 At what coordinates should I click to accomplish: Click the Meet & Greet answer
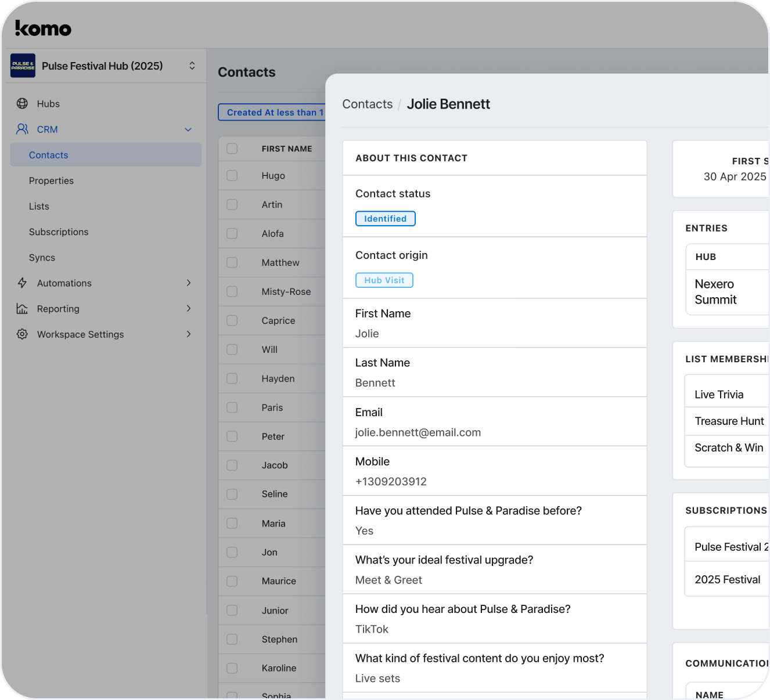point(388,580)
